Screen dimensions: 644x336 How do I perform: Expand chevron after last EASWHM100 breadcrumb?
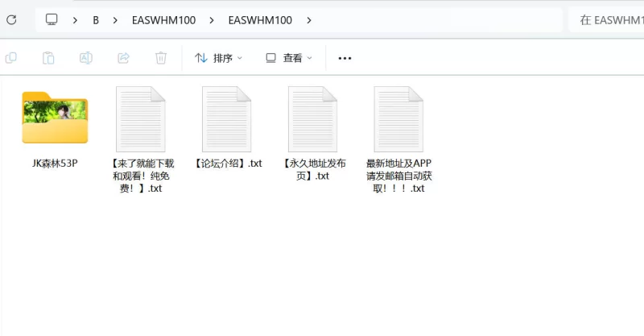(309, 20)
